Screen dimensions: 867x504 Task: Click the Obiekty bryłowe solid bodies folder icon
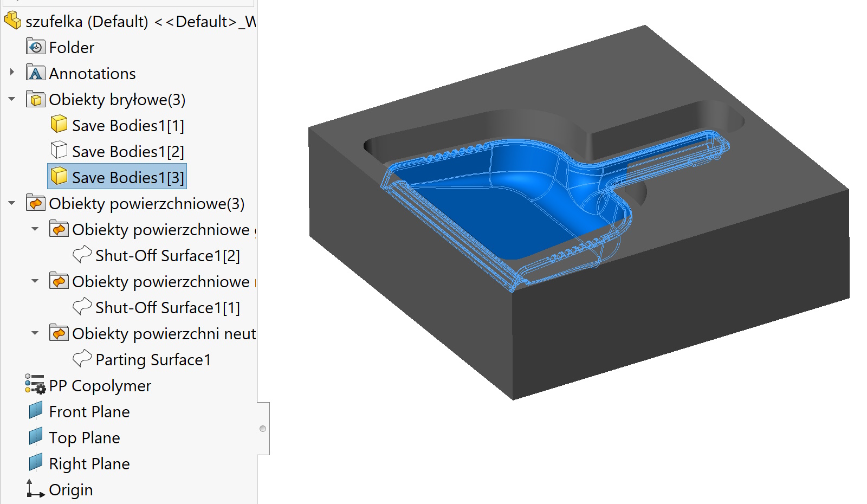pos(35,99)
